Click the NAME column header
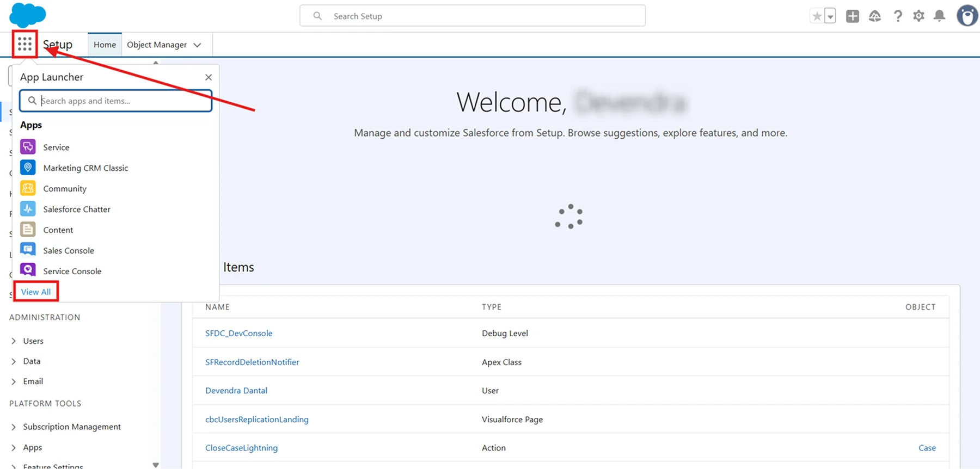 click(217, 307)
